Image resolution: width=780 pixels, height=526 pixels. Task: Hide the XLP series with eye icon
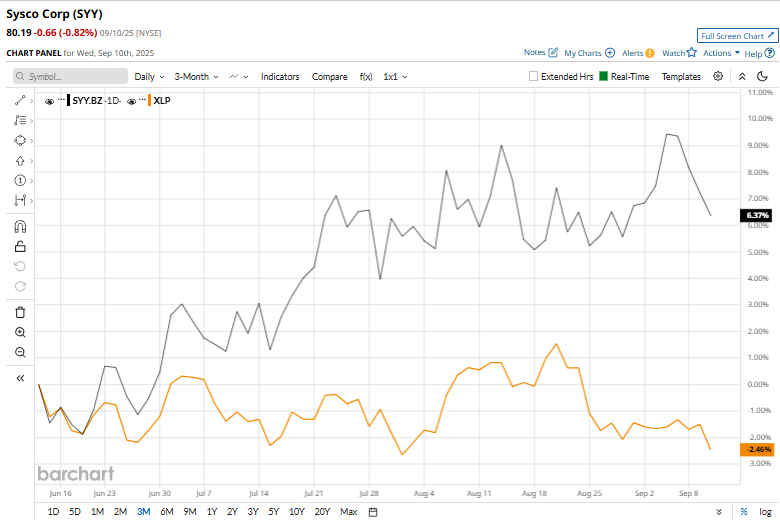(x=131, y=102)
